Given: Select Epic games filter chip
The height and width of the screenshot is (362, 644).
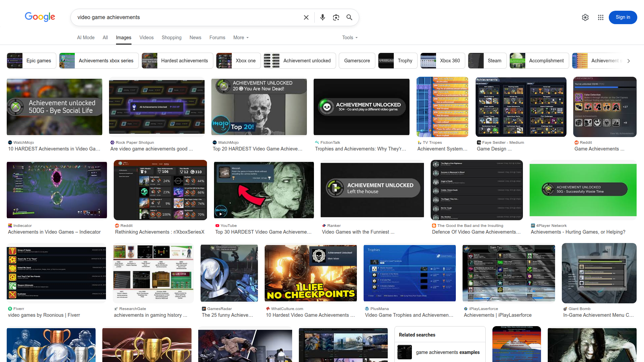Looking at the screenshot, I should (x=32, y=61).
